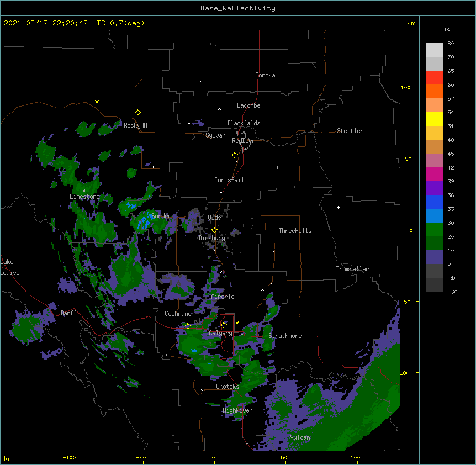Select the light grey 70-80 dBZ legend swatch
Image resolution: width=476 pixels, height=465 pixels.
(434, 50)
